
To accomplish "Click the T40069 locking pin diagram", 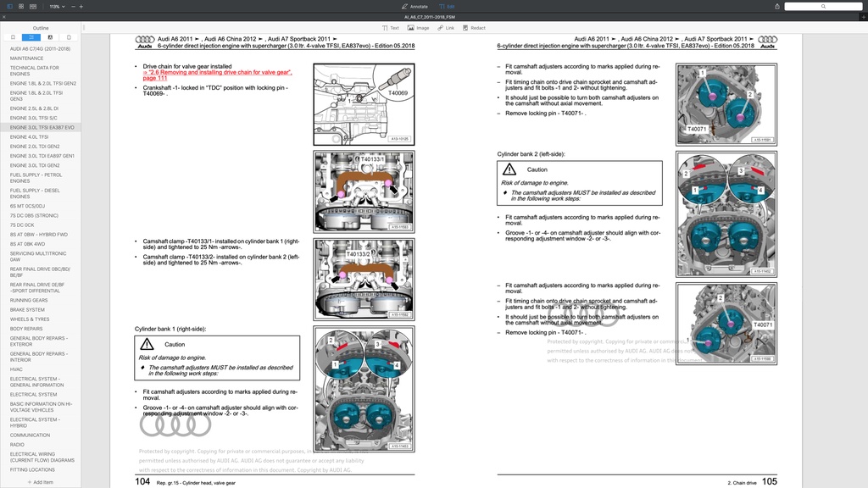I will pos(364,104).
